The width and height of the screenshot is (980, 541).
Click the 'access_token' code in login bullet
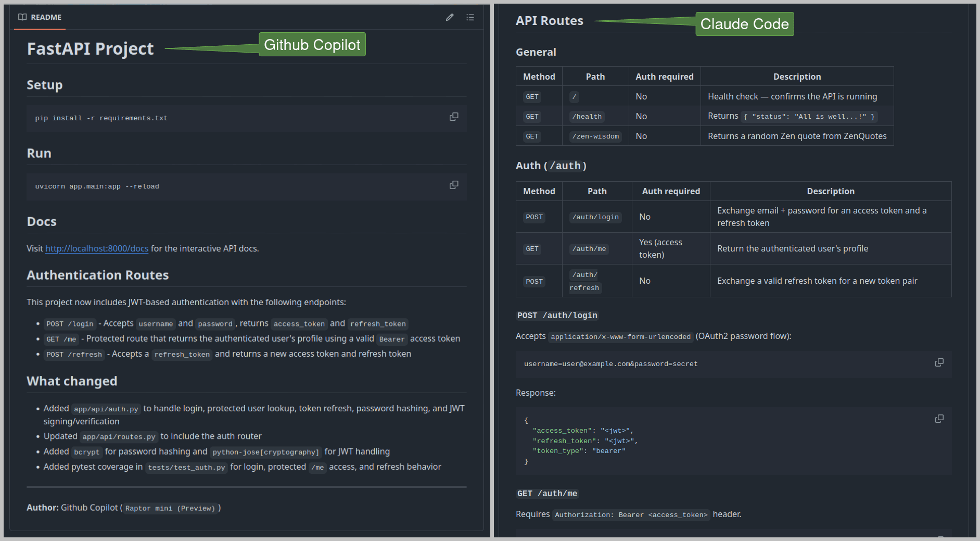click(x=299, y=324)
